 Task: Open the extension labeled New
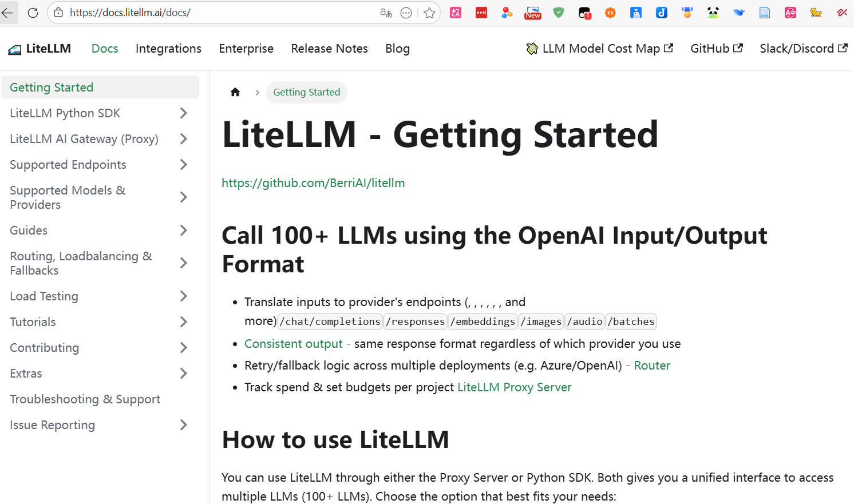[x=533, y=13]
